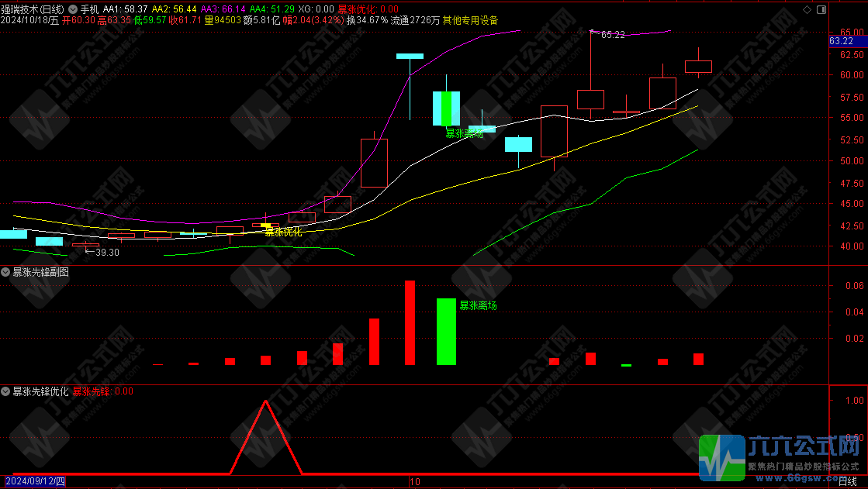Click the 10 month marker on time axis
868x489 pixels.
(x=415, y=481)
